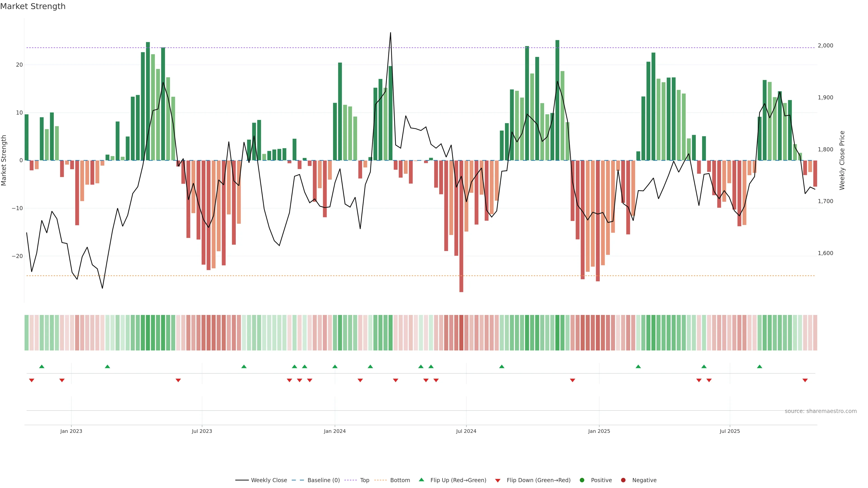
Task: Click first cell of the color heat strip
Action: (x=27, y=332)
